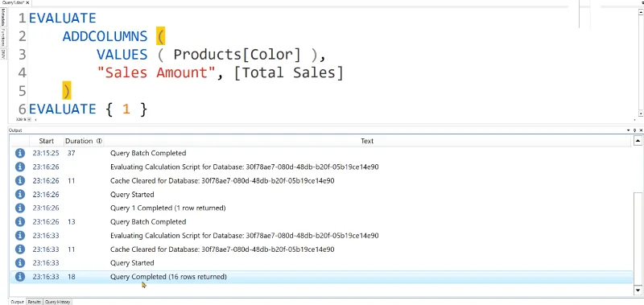Click the editor scrollbar down arrow
This screenshot has width=644, height=305.
pos(641,113)
